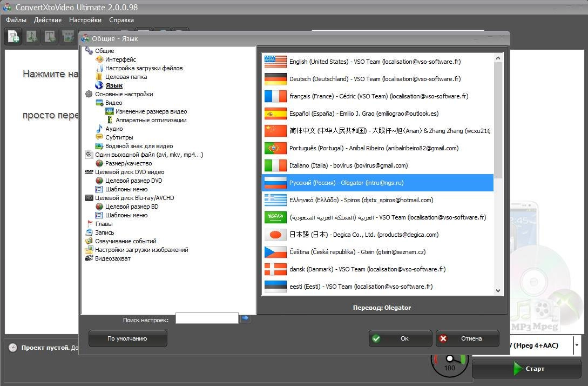Click the blue arrow search settings icon
The image size is (588, 386).
coord(245,318)
